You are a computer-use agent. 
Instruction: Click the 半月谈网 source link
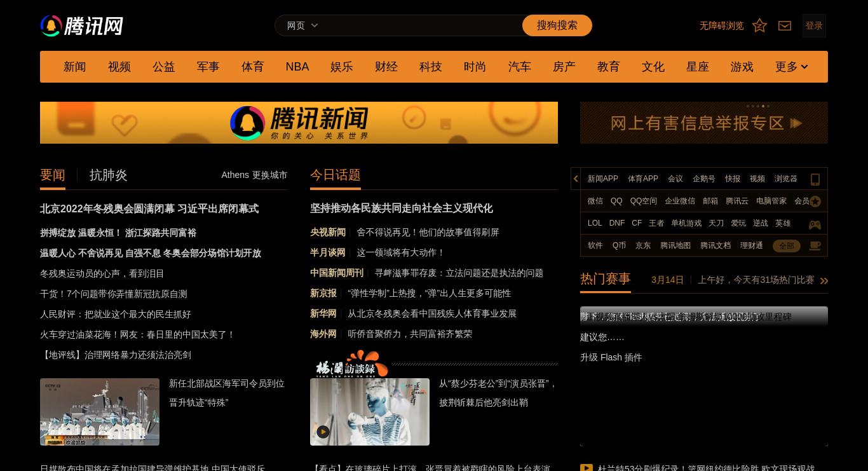point(328,252)
